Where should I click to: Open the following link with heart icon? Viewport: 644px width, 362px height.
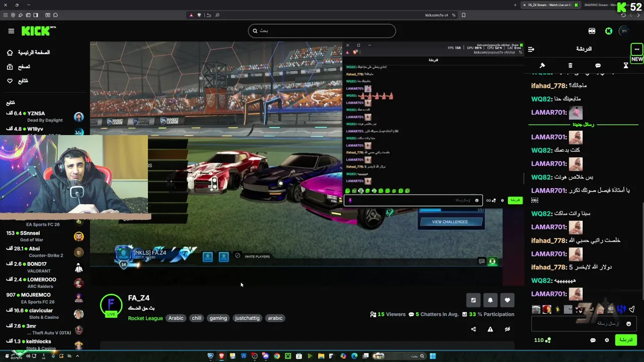coord(17,81)
